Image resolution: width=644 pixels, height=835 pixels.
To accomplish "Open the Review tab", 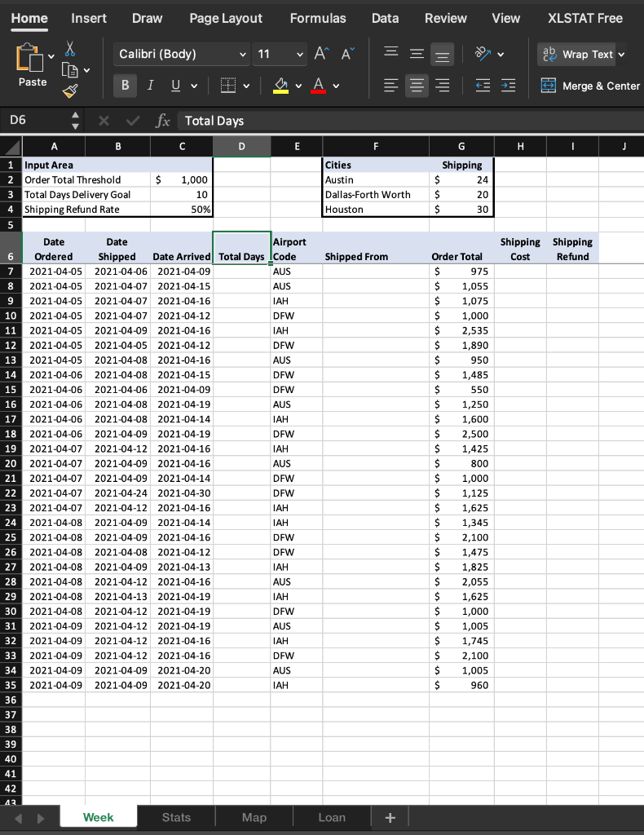I will pyautogui.click(x=445, y=18).
